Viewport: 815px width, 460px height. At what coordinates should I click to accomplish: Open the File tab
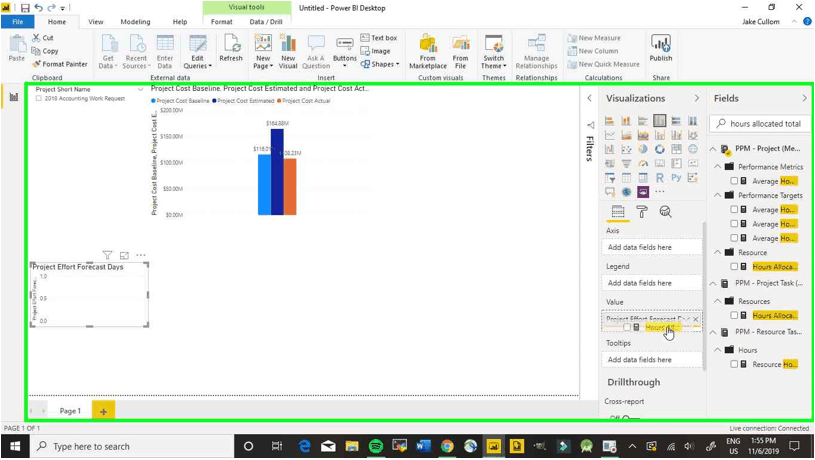click(x=18, y=22)
